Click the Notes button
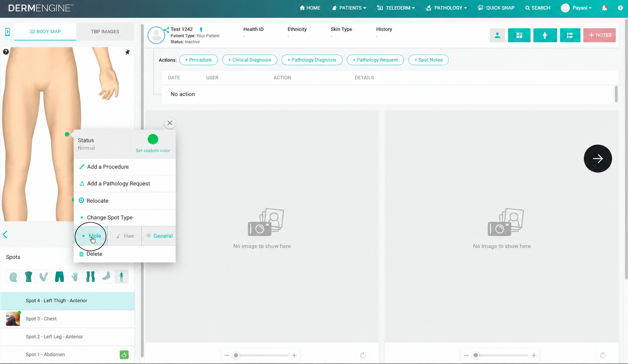 [599, 35]
